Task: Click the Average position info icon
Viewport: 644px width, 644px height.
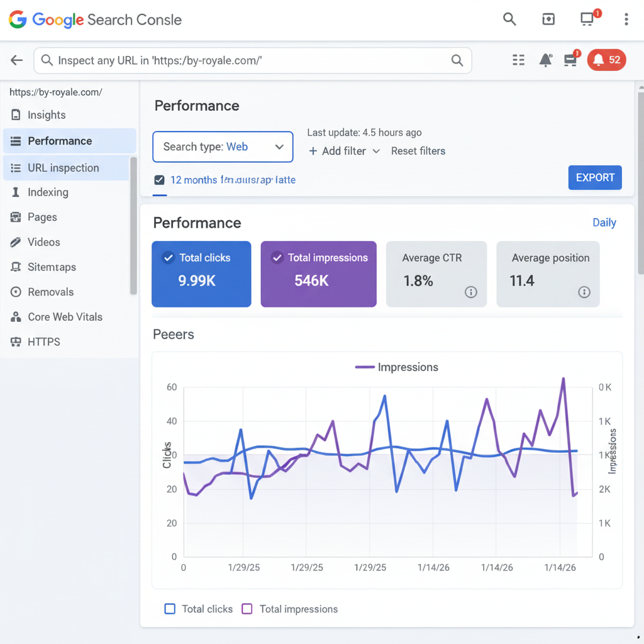Action: pyautogui.click(x=584, y=292)
